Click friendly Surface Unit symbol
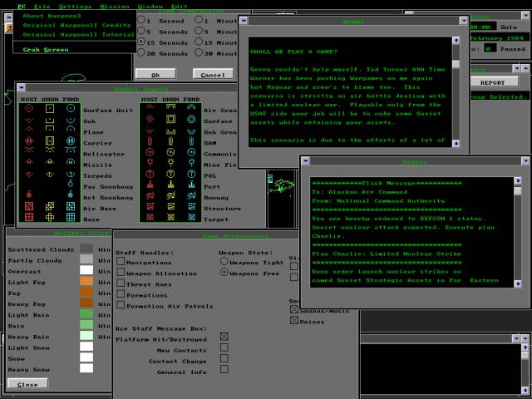Image resolution: width=532 pixels, height=399 pixels. pos(71,109)
